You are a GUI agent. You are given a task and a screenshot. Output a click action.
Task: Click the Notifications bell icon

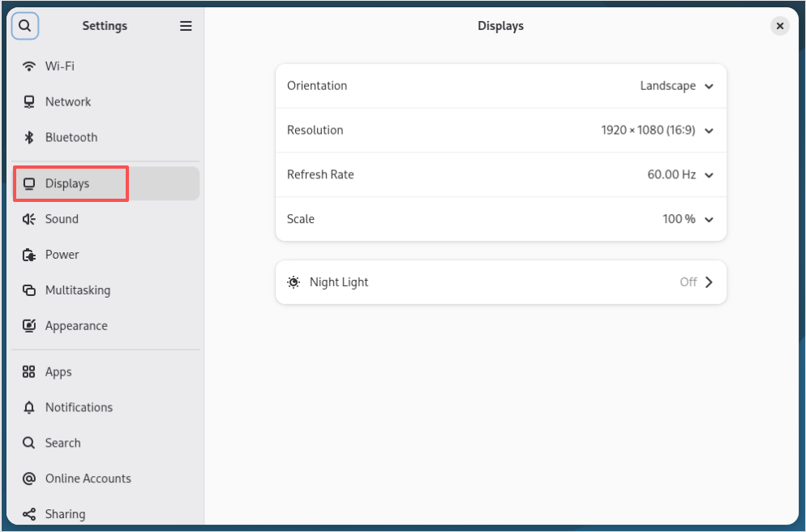click(29, 407)
